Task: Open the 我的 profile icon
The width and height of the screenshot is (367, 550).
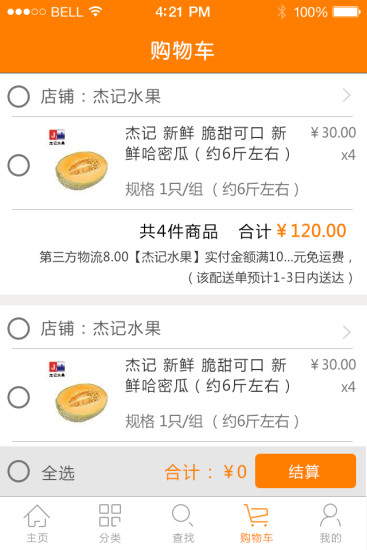Action: [x=330, y=516]
